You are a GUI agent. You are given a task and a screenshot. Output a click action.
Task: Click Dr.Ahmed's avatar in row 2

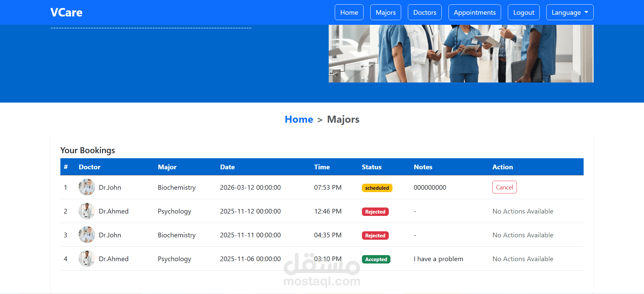pyautogui.click(x=87, y=211)
